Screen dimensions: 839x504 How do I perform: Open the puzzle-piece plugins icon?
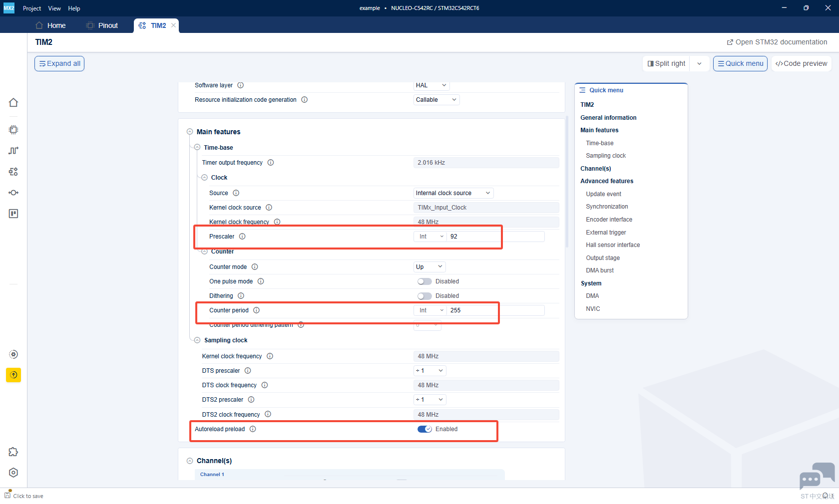[13, 452]
